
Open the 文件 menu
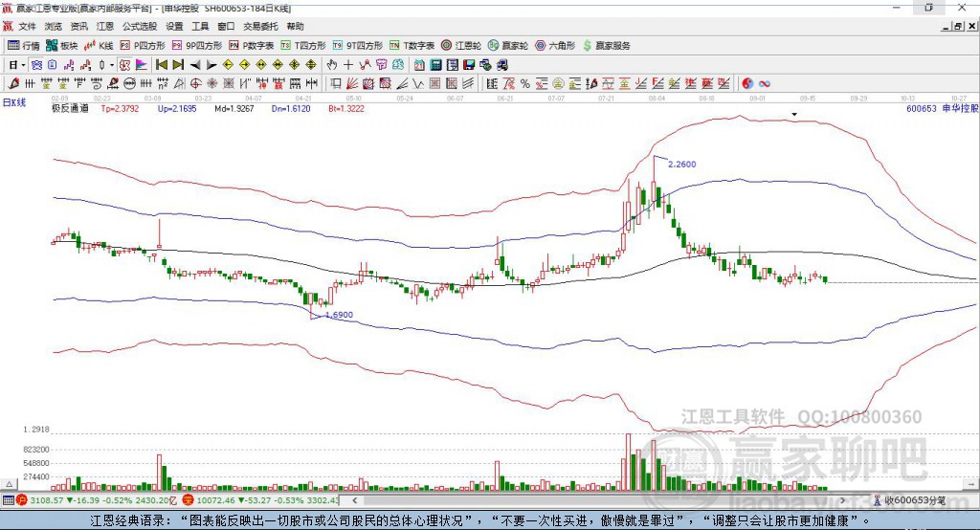pos(27,26)
